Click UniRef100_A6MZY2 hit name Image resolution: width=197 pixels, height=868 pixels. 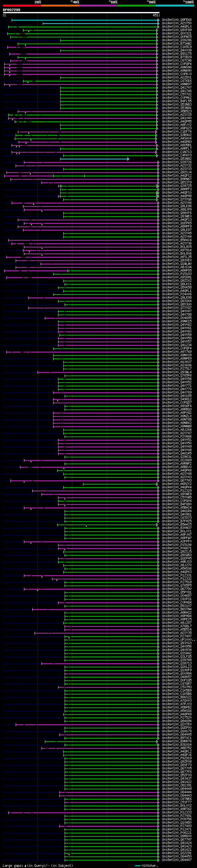click(x=177, y=484)
